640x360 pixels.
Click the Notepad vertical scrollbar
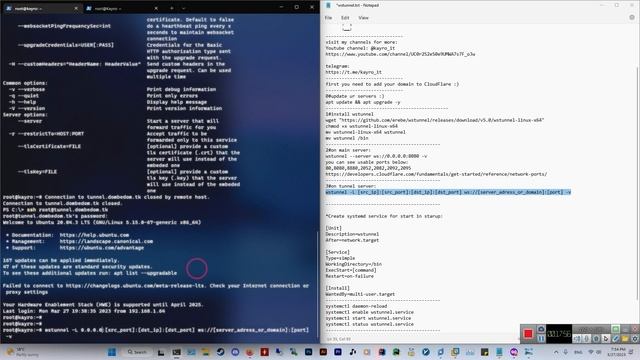(x=637, y=183)
